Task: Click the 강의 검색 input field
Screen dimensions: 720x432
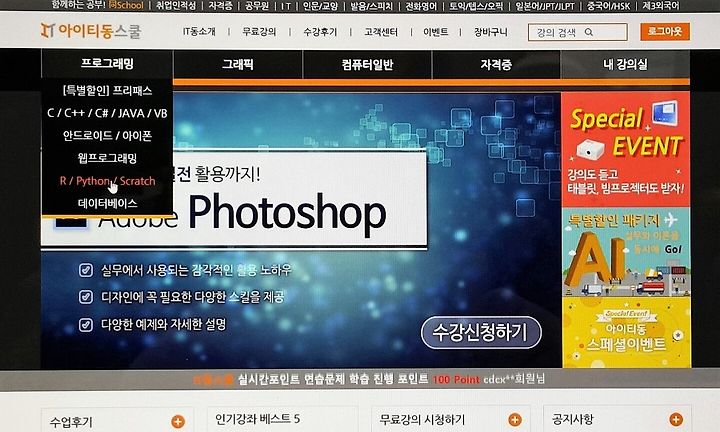Action: [578, 32]
